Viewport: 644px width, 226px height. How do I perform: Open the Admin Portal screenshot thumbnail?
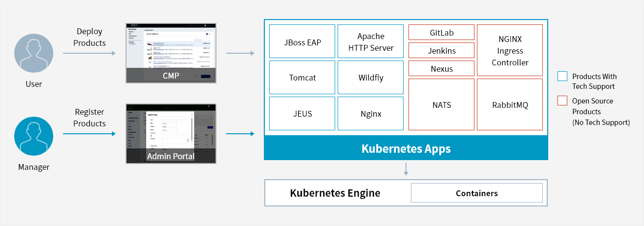coord(171,133)
